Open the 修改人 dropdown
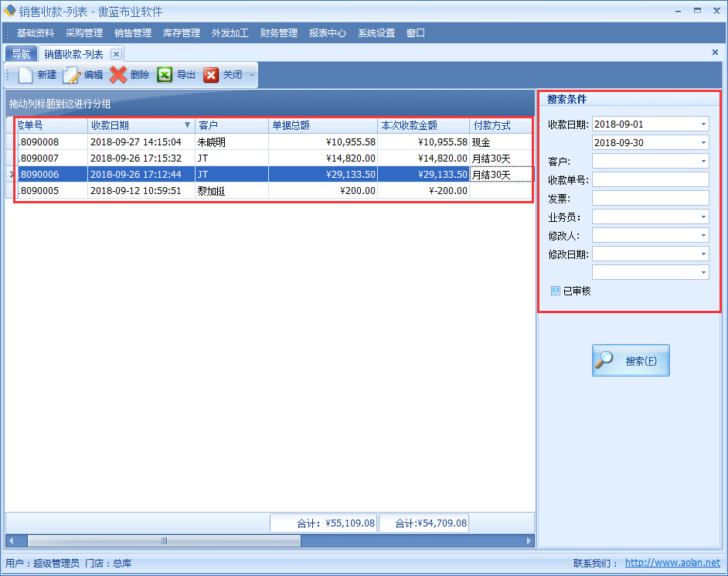The width and height of the screenshot is (728, 576). 703,236
